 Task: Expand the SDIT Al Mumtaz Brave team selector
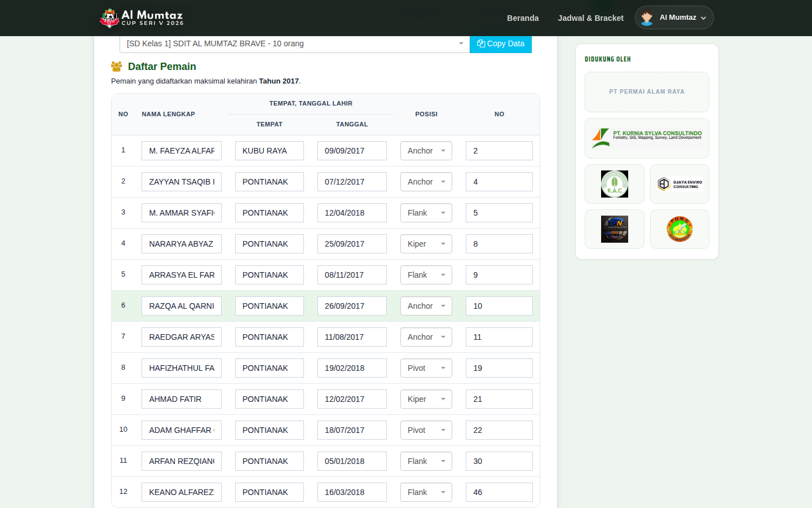point(294,43)
